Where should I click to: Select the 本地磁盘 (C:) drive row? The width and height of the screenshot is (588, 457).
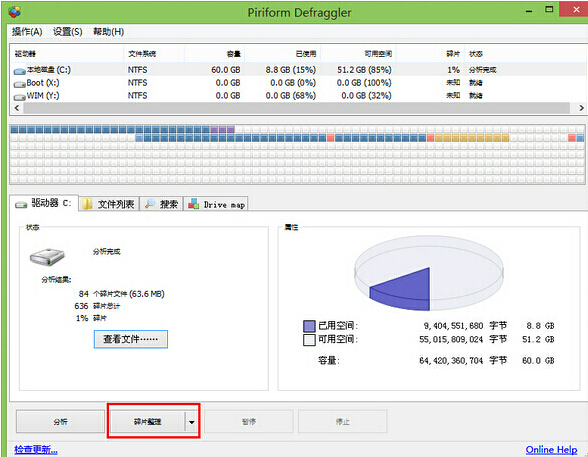pos(298,70)
